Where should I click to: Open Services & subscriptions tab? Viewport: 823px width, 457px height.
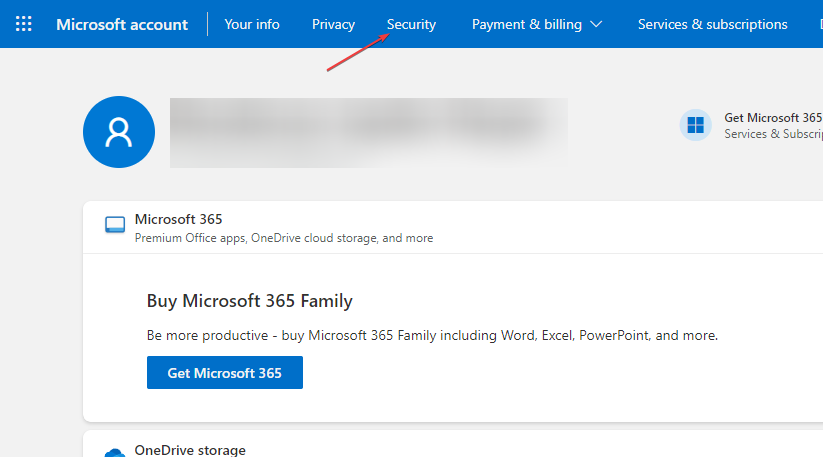pyautogui.click(x=712, y=24)
